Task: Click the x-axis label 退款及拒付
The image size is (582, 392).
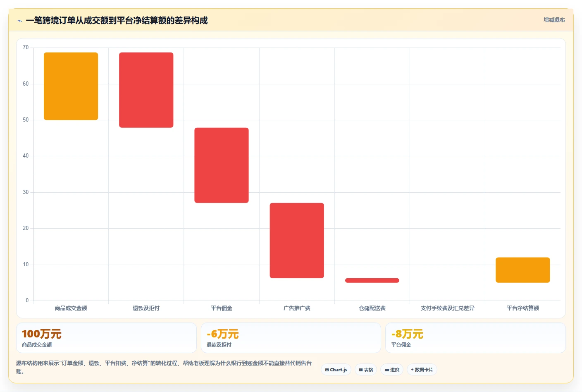Action: pyautogui.click(x=146, y=308)
